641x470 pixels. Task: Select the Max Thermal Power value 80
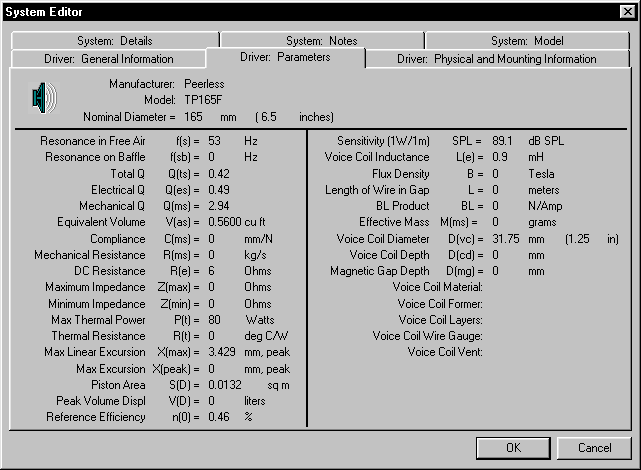pos(214,320)
